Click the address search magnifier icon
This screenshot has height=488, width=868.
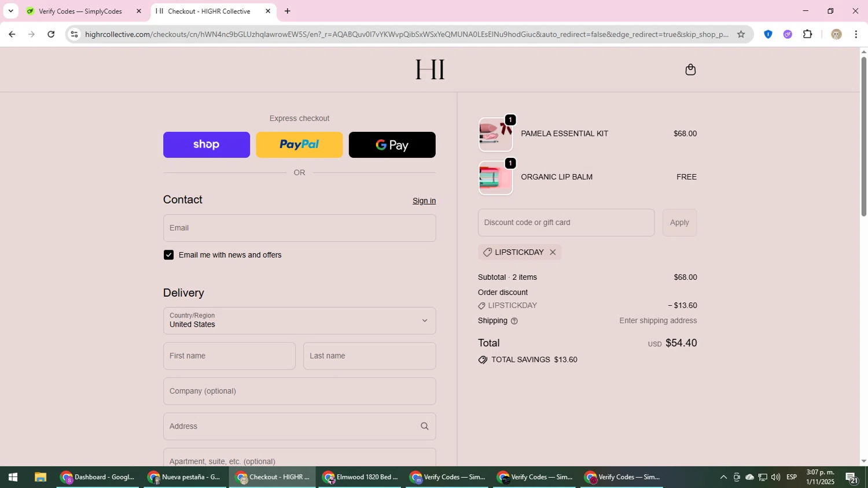424,426
